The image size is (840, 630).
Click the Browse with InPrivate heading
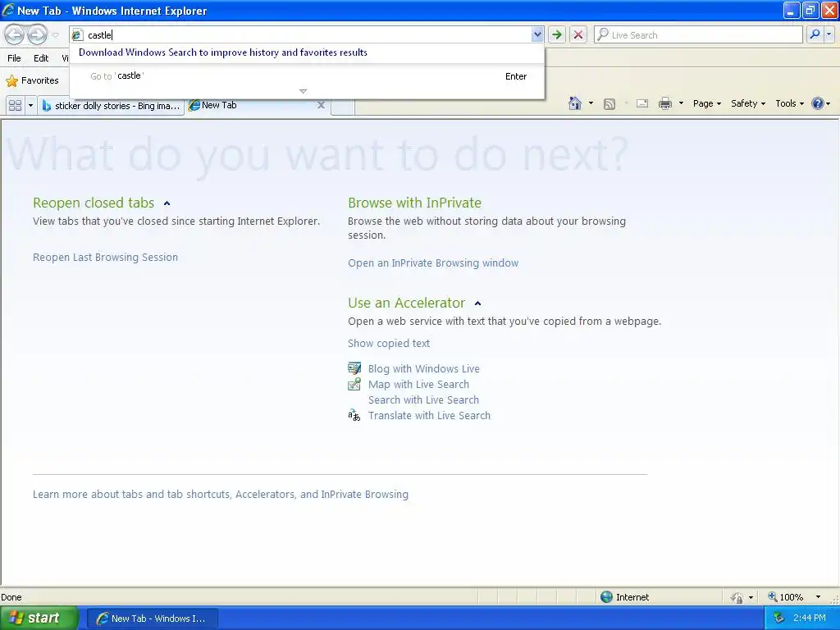(414, 203)
